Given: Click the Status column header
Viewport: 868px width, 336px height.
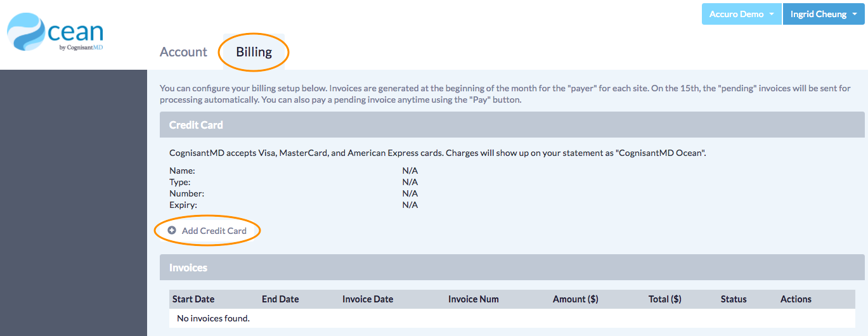Looking at the screenshot, I should (734, 299).
